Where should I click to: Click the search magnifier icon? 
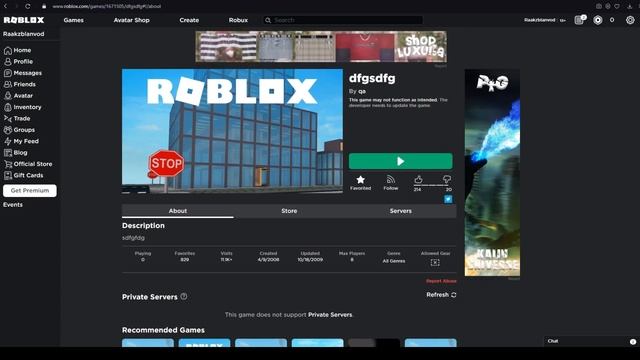click(268, 20)
